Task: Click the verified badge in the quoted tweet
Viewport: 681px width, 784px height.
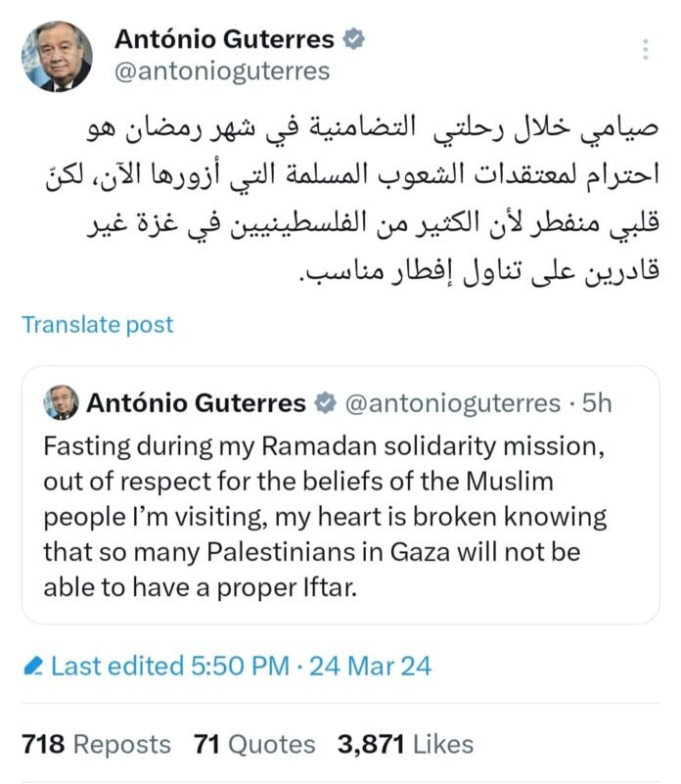Action: point(326,403)
